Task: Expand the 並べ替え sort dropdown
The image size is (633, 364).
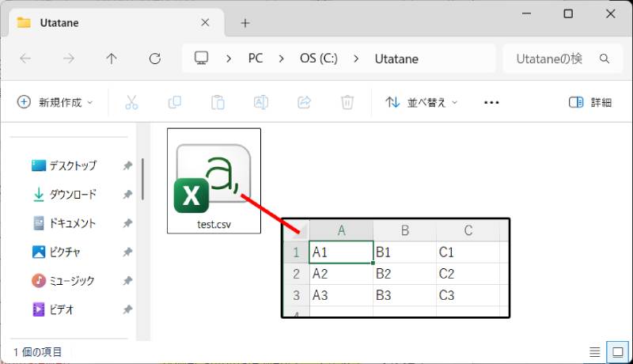Action: 422,102
